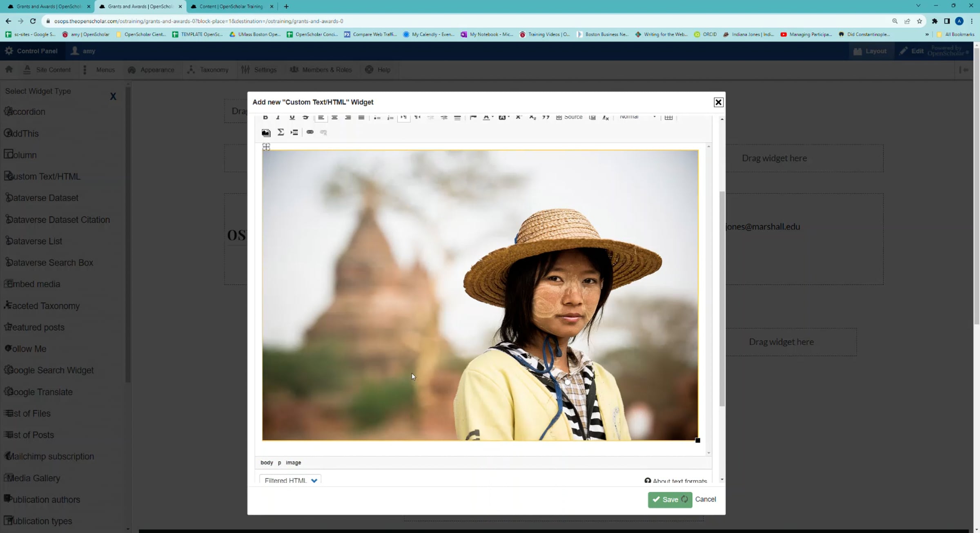
Task: Close the Select Widget Type panel
Action: 113,96
